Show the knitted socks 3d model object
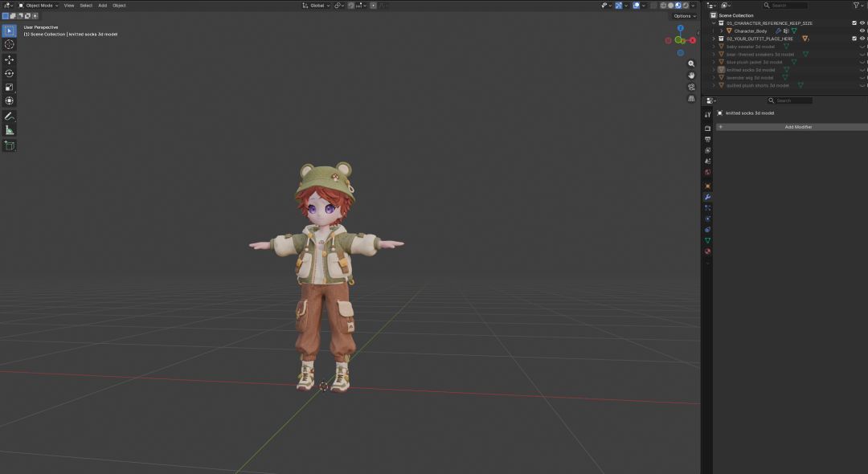 click(862, 70)
